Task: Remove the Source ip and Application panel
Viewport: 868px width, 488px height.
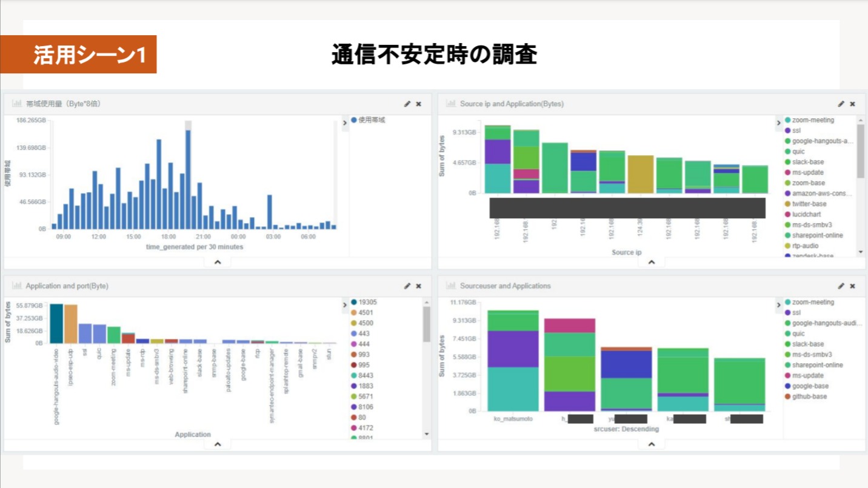Action: pyautogui.click(x=852, y=104)
